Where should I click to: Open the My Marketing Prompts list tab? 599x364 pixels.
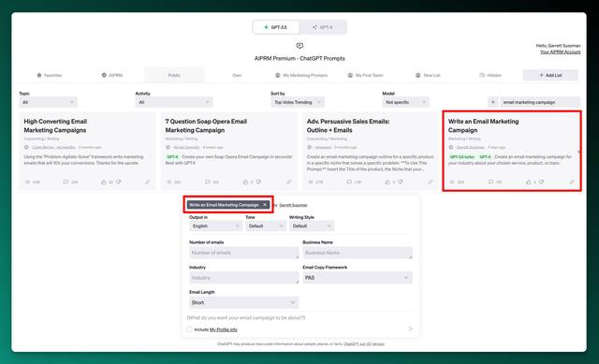pos(301,75)
